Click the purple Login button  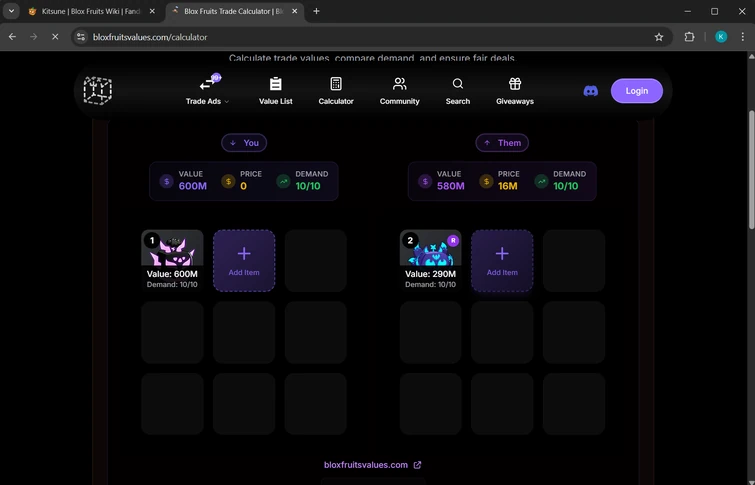pyautogui.click(x=637, y=91)
